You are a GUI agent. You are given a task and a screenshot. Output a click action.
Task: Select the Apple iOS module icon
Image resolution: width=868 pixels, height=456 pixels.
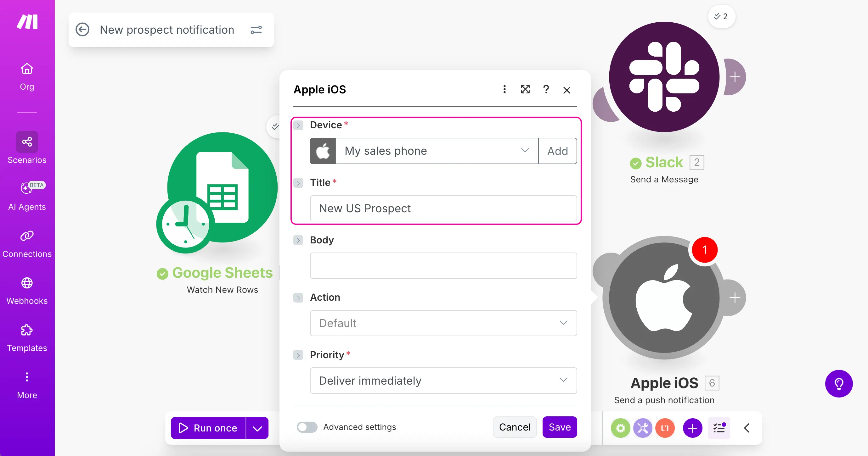point(664,298)
